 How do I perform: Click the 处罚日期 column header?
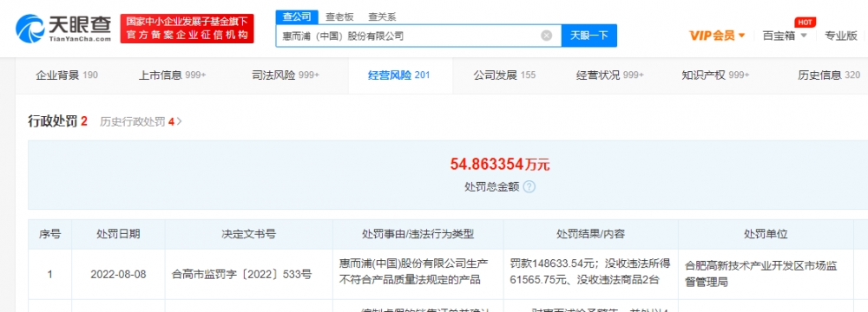tap(118, 234)
